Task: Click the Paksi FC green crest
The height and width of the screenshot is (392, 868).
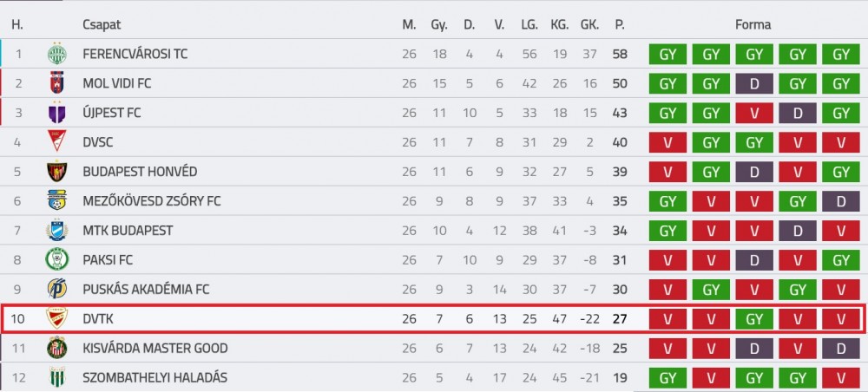Action: pyautogui.click(x=56, y=259)
